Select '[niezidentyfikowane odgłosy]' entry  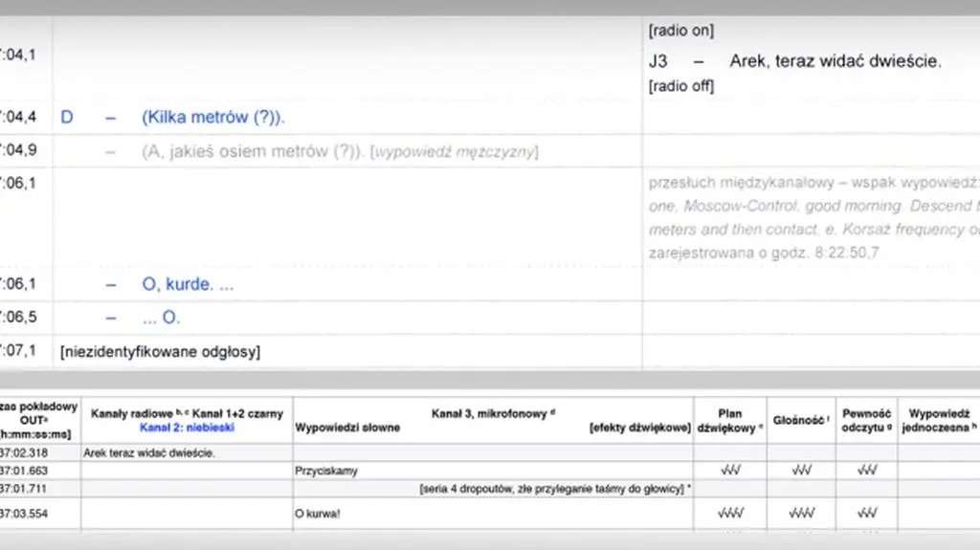point(160,352)
